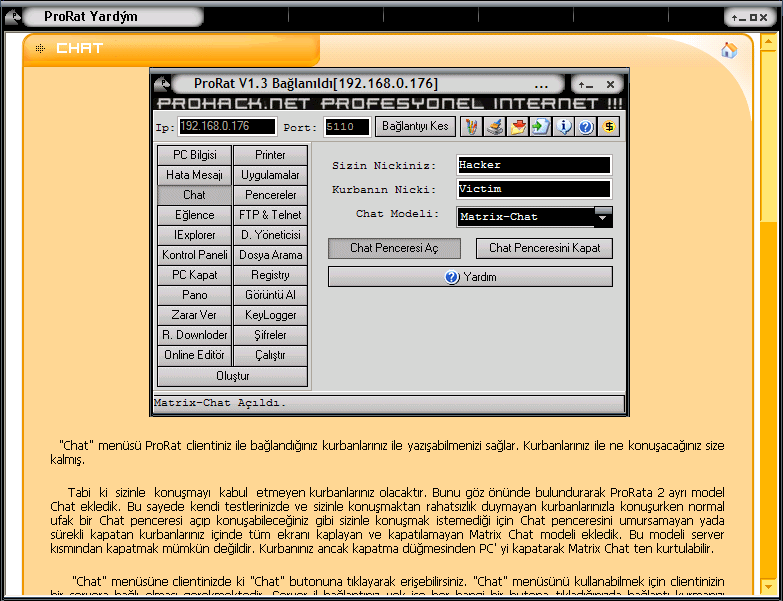Click the Yardım help button
783x601 pixels.
point(470,277)
